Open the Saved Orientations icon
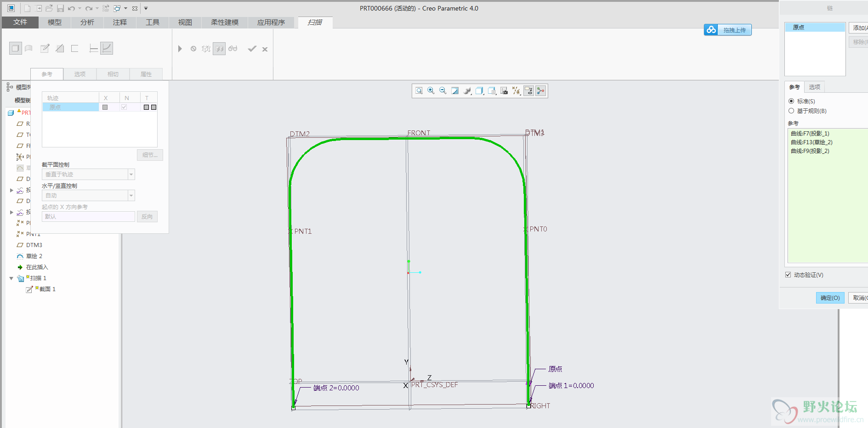 (479, 91)
